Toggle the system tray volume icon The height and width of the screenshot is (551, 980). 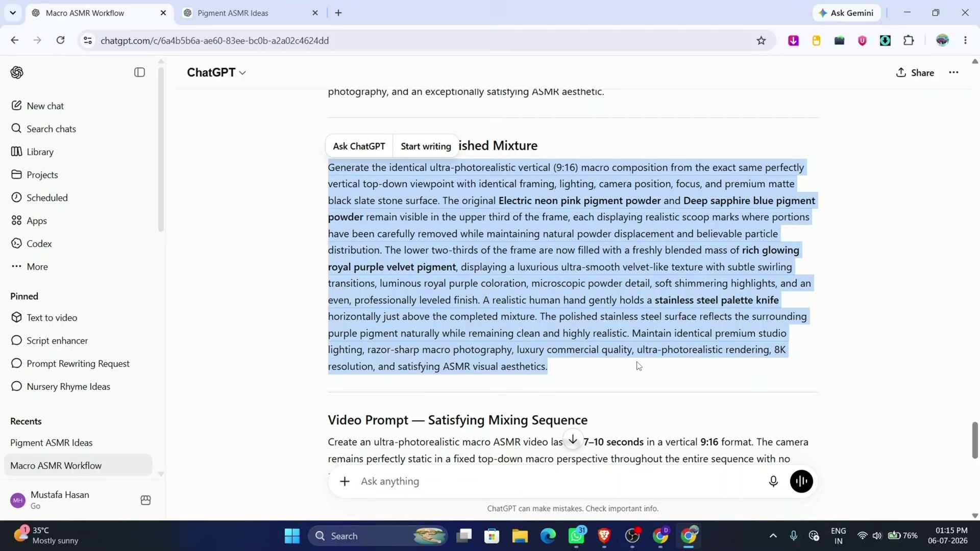876,536
